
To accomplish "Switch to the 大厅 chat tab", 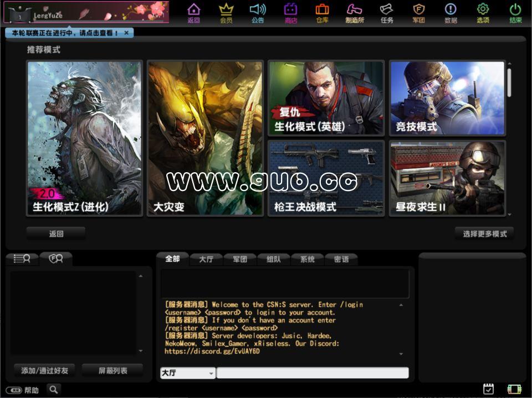I will (x=206, y=260).
